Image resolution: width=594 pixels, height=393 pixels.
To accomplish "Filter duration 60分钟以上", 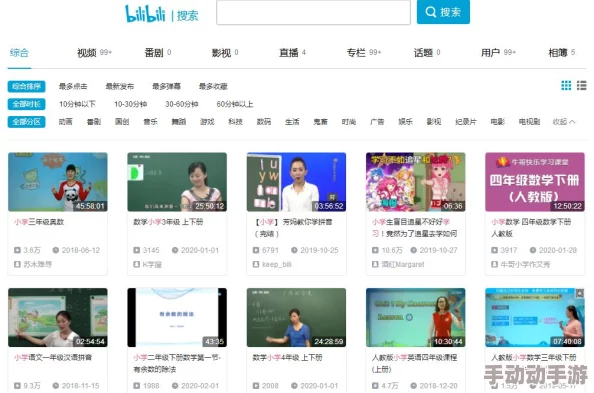I will tap(235, 104).
